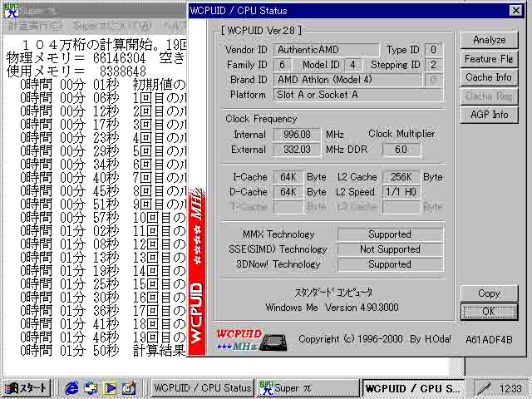Click the Clock Multiplier value 6.0
Viewport: 532px width, 399px height.
tap(401, 150)
